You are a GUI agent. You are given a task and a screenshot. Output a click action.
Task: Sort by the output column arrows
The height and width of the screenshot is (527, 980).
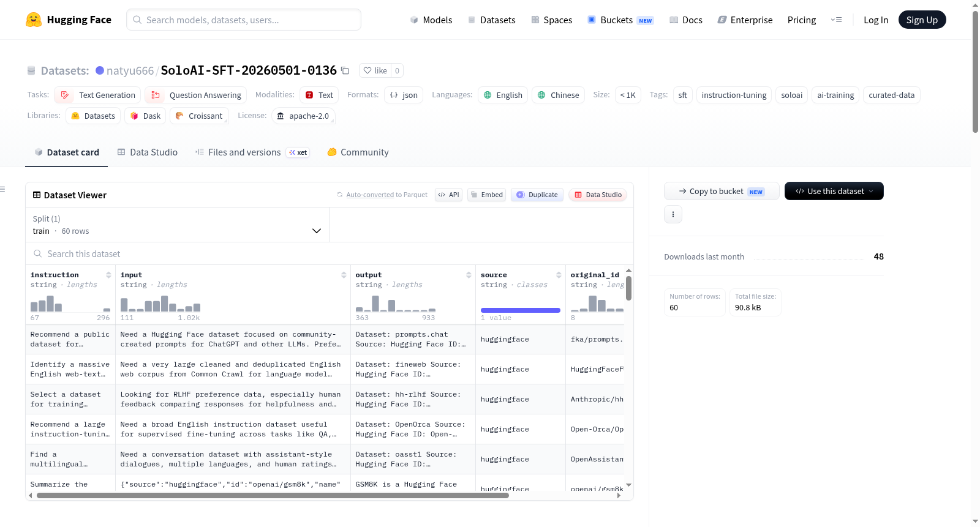pyautogui.click(x=469, y=275)
